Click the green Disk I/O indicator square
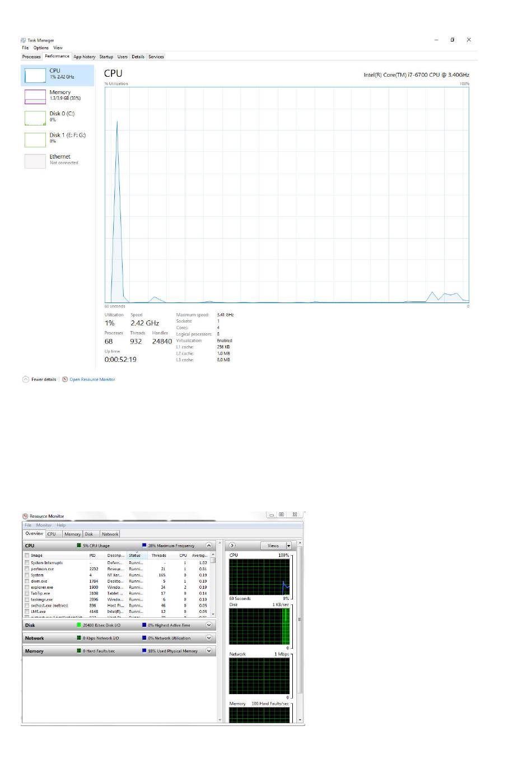This screenshot has width=532, height=777. [79, 625]
